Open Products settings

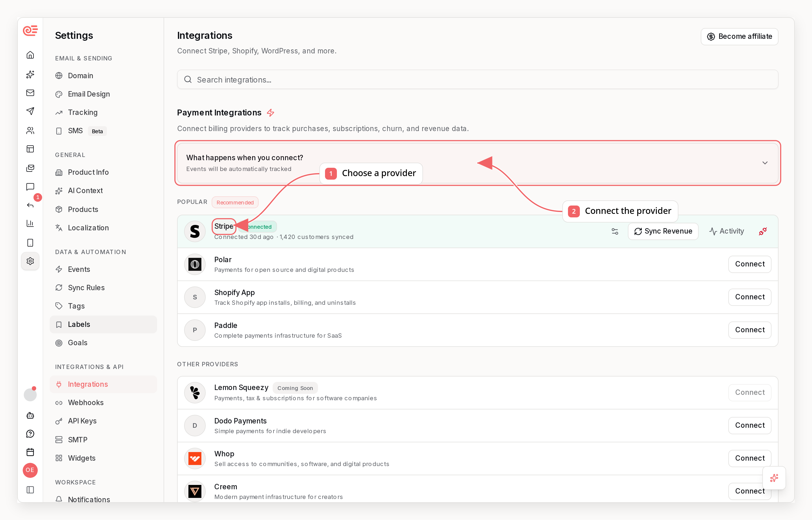pyautogui.click(x=103, y=209)
